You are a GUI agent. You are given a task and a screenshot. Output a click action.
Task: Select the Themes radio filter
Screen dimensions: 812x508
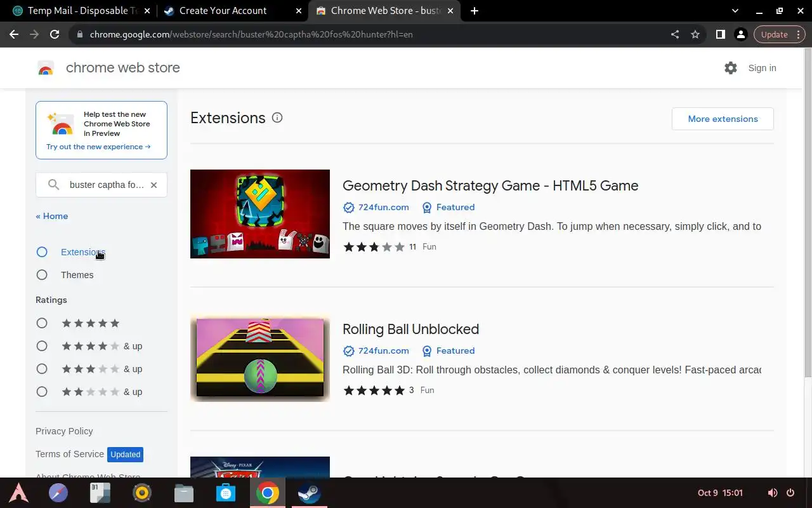click(x=42, y=275)
